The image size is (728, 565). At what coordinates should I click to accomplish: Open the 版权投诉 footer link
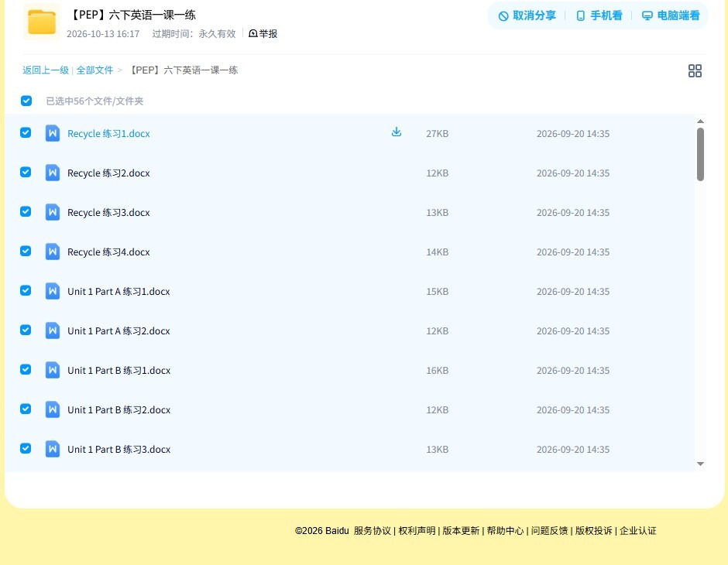[594, 531]
